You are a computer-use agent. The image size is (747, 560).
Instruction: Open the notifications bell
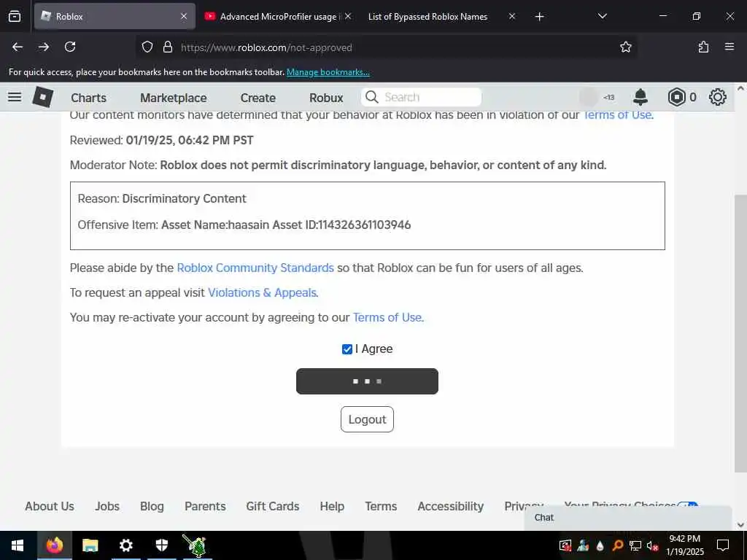click(x=640, y=97)
